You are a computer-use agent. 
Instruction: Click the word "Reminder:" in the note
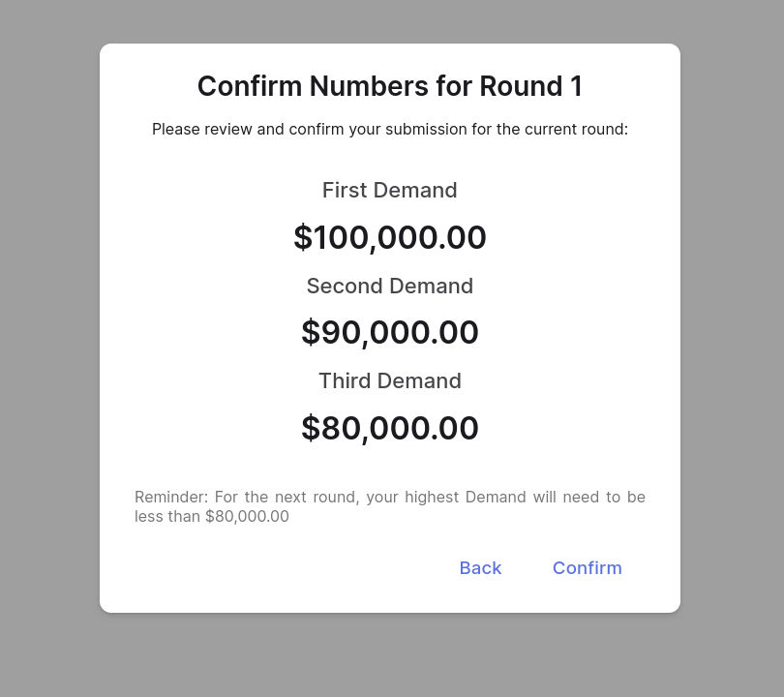tap(171, 498)
